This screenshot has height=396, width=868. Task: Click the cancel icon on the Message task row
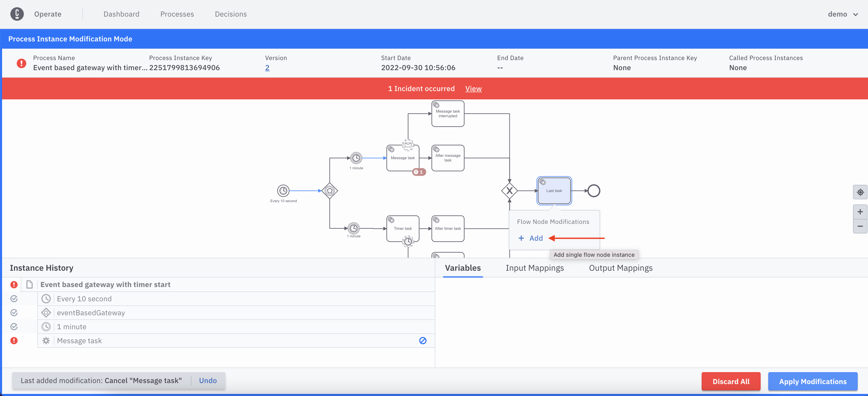[423, 340]
